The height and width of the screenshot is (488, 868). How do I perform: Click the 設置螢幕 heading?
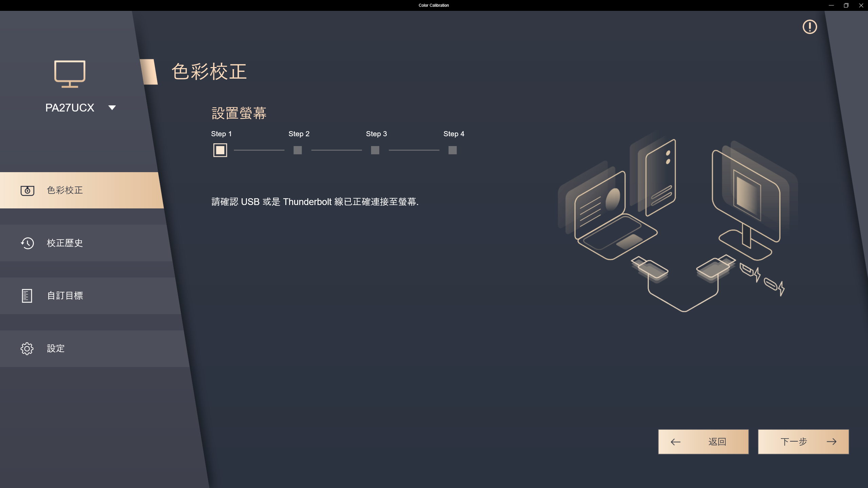(239, 113)
